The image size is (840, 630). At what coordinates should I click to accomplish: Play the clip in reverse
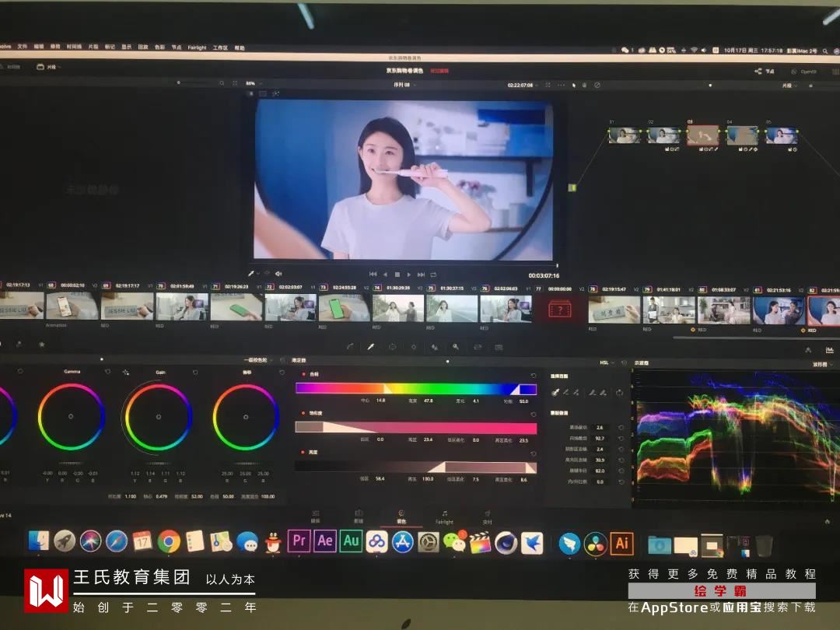(x=385, y=275)
